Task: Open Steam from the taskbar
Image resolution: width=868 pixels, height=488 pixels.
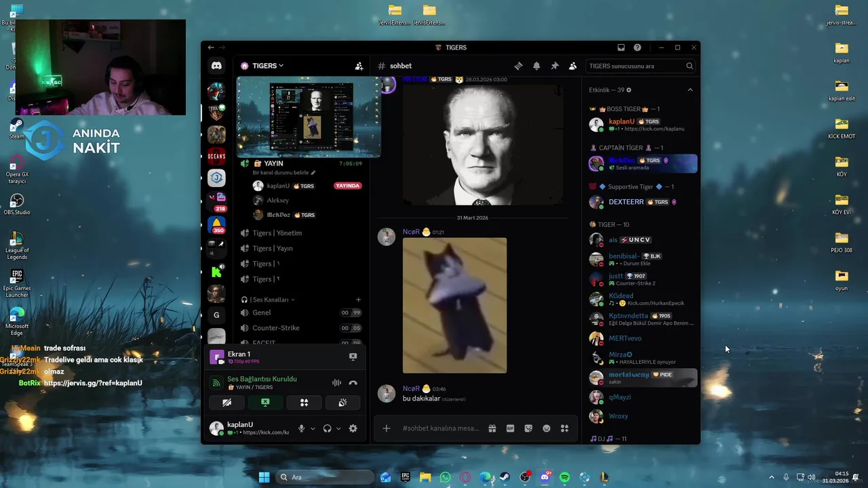Action: coord(505,477)
